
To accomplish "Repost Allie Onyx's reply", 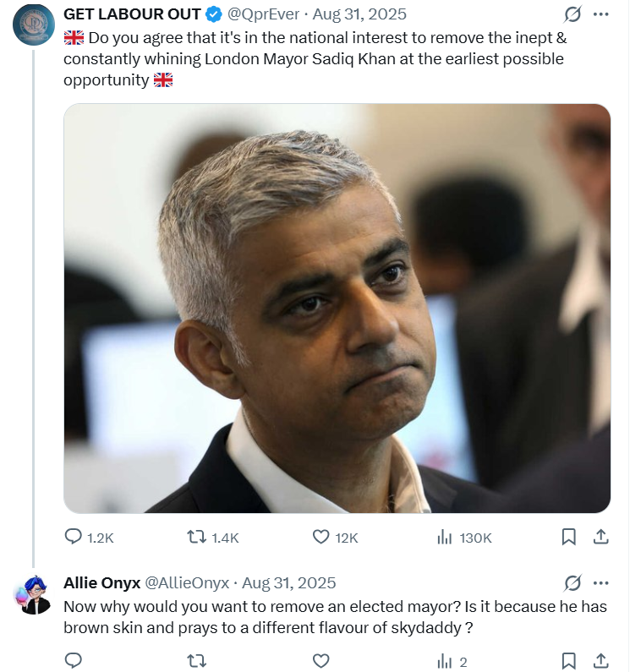I will pos(195,661).
